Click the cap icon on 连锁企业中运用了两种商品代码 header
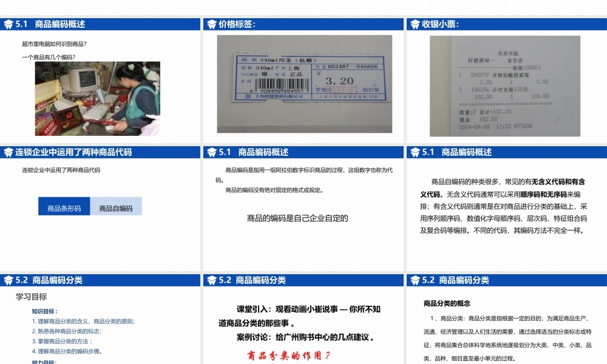The image size is (607, 364). (7, 153)
